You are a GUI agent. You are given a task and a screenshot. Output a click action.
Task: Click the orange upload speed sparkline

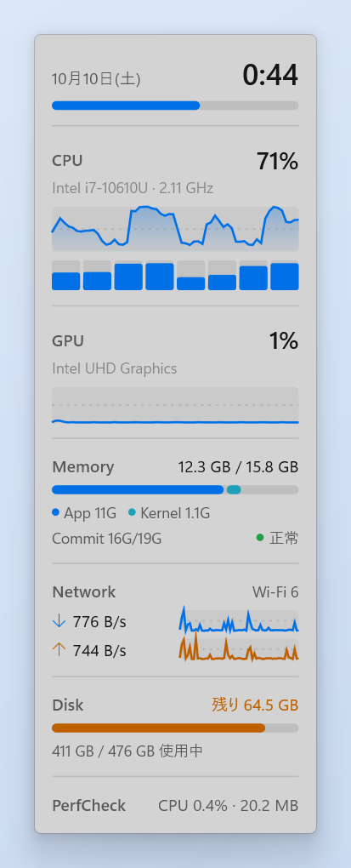tap(239, 648)
